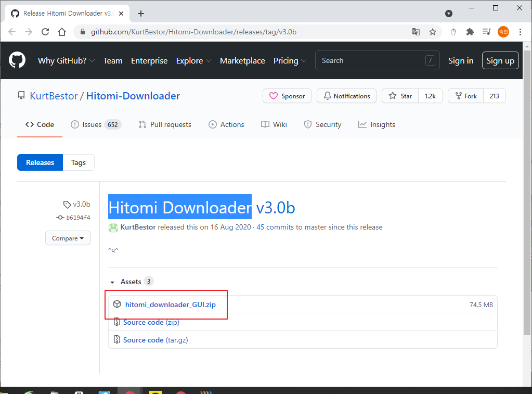Open the Team menu link
The image size is (532, 394).
[x=113, y=60]
